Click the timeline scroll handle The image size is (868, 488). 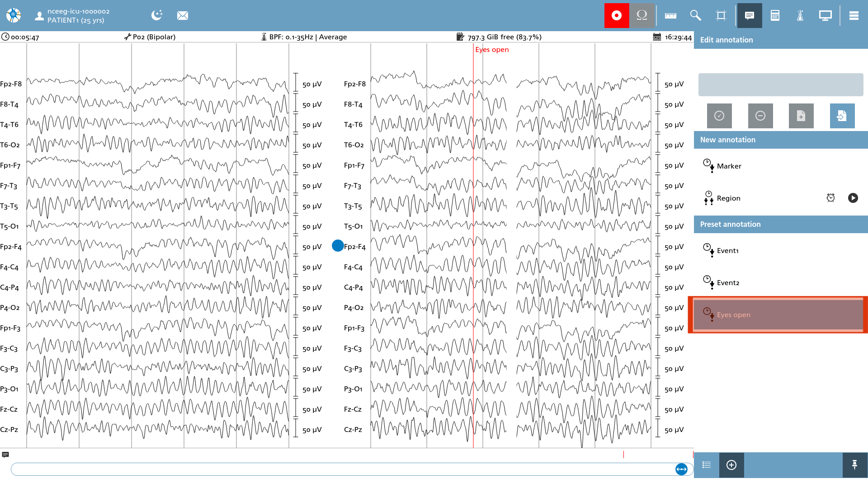tap(681, 469)
